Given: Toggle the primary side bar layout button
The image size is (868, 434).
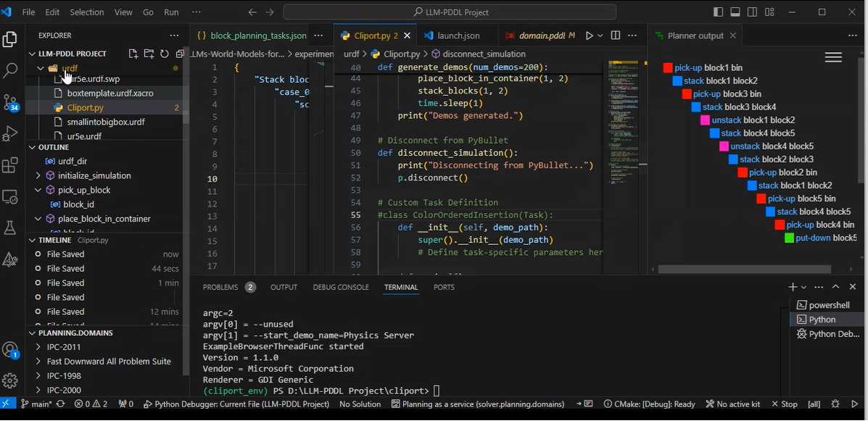Looking at the screenshot, I should (x=718, y=12).
